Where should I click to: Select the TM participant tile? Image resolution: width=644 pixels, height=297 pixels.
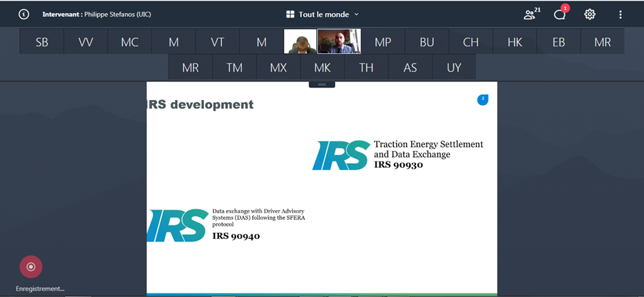[x=234, y=67]
